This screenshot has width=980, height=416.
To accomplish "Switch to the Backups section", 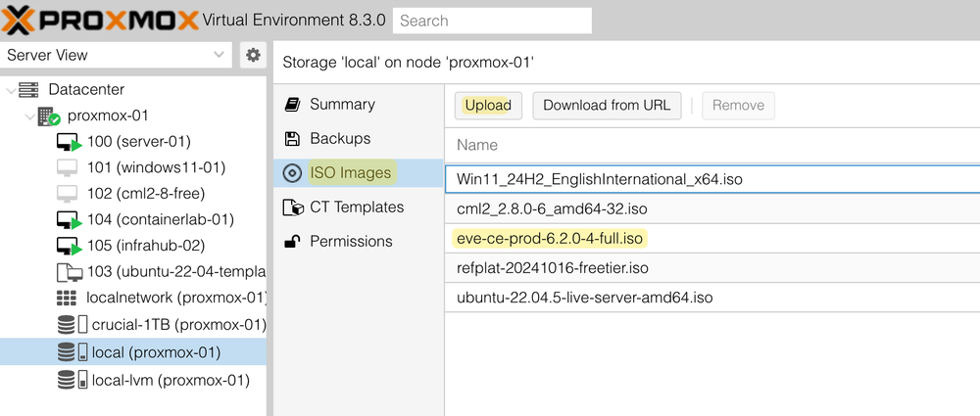I will point(340,138).
